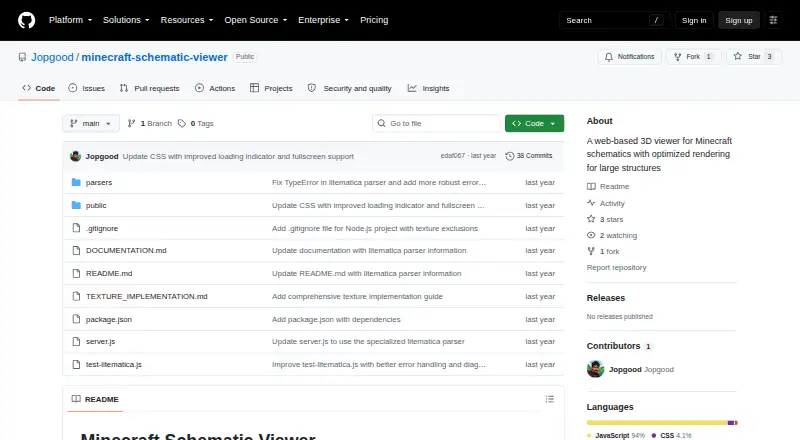This screenshot has height=440, width=800.
Task: Click the test-litematica.js file icon
Action: click(x=77, y=364)
